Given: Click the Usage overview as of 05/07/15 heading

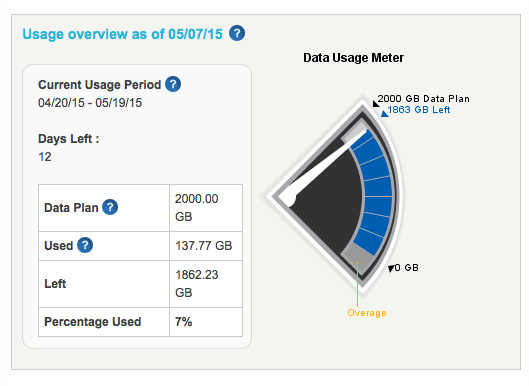Looking at the screenshot, I should coord(122,34).
